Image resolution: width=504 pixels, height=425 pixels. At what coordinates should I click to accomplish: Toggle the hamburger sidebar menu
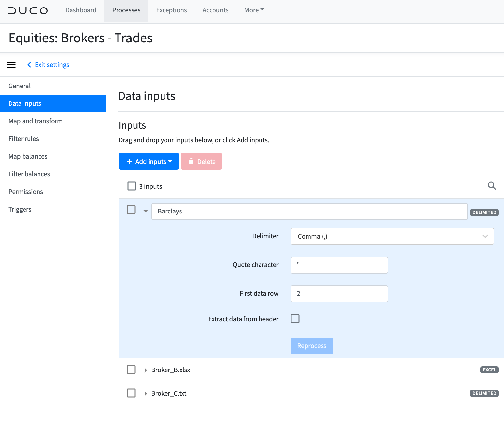tap(11, 65)
